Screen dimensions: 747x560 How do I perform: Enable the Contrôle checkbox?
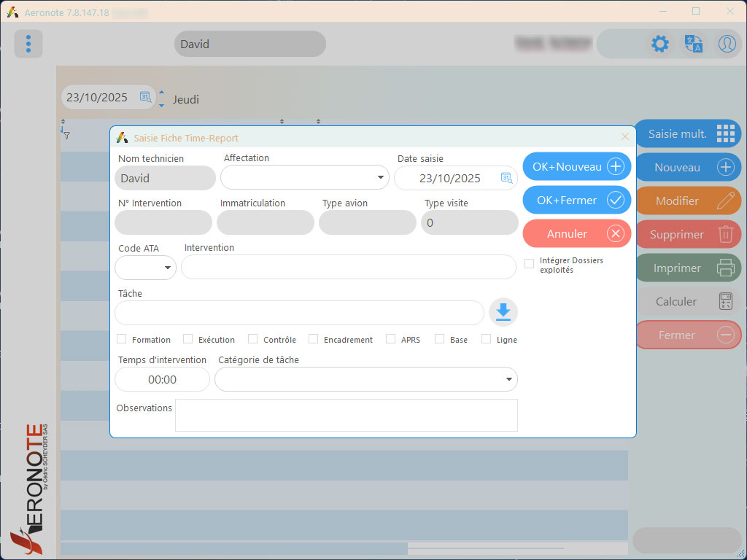click(253, 339)
